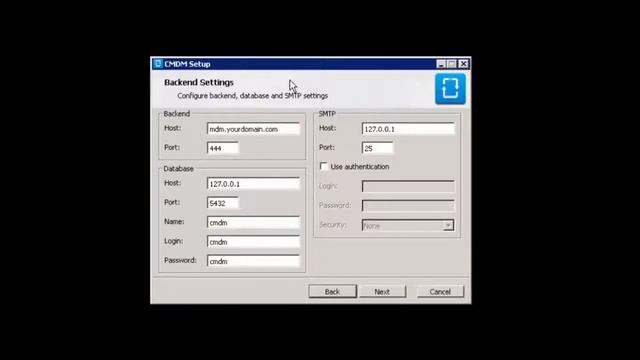Click 'Configure backend, database and SMTP settings' text
The width and height of the screenshot is (640, 360).
tap(252, 96)
